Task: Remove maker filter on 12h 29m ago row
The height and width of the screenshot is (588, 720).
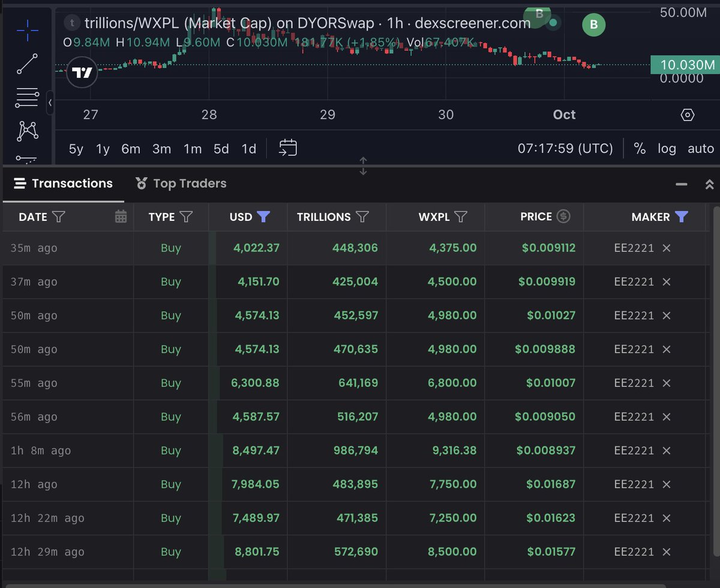Action: tap(666, 552)
